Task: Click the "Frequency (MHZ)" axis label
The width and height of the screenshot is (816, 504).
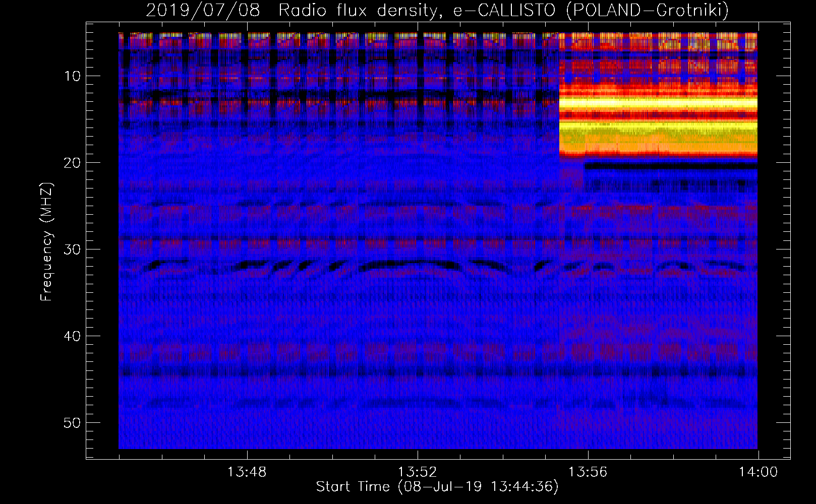Action: (46, 242)
